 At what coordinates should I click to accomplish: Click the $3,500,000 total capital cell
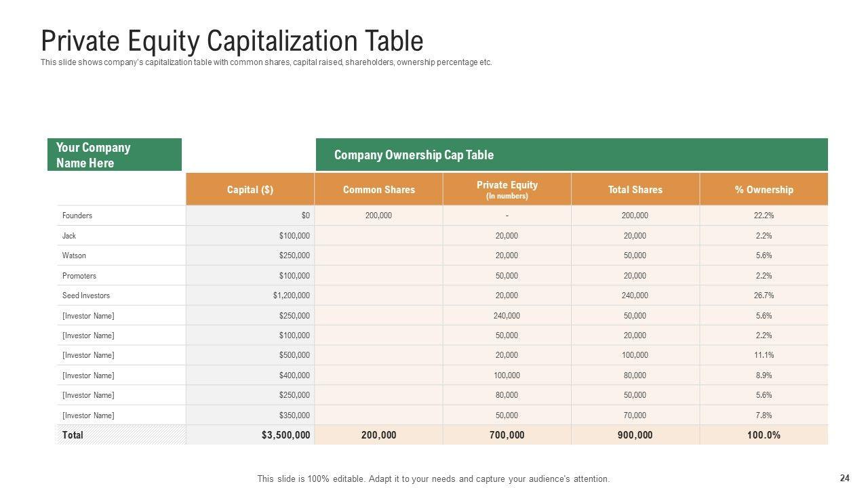285,435
